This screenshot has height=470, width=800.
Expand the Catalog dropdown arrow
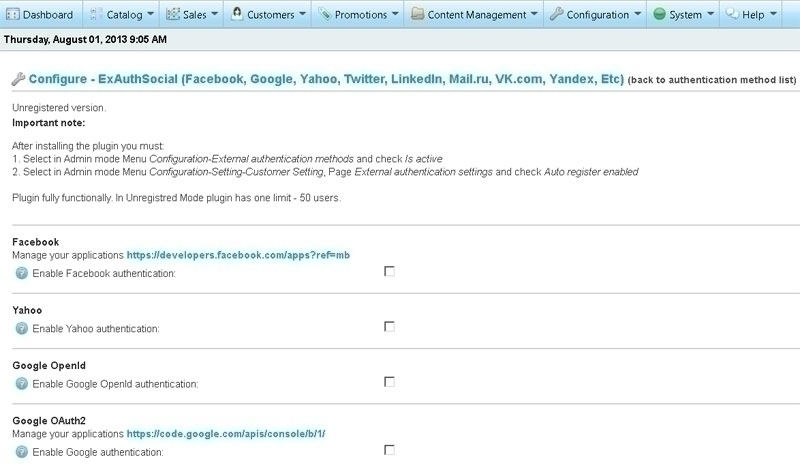tap(150, 14)
